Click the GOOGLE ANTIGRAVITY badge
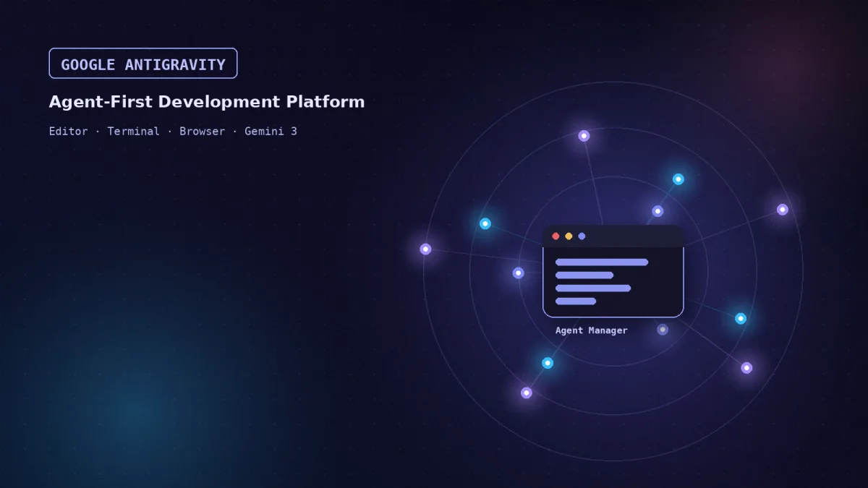Image resolution: width=868 pixels, height=488 pixels. point(143,64)
